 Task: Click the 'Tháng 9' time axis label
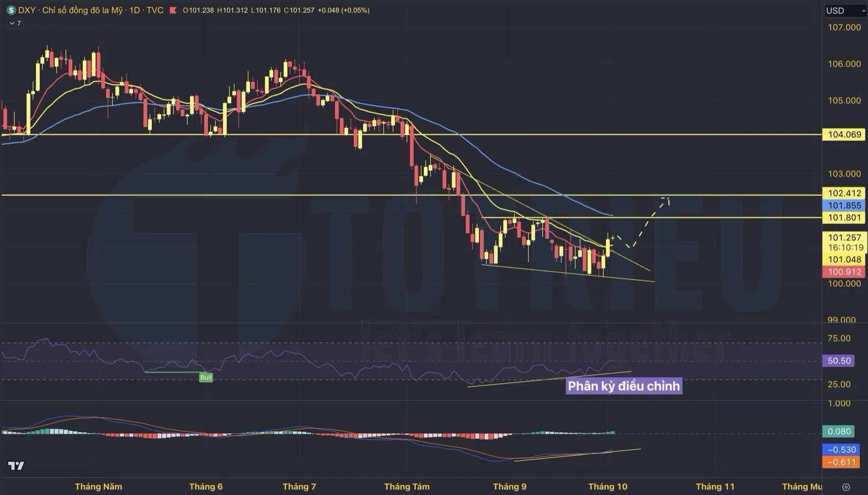[510, 486]
